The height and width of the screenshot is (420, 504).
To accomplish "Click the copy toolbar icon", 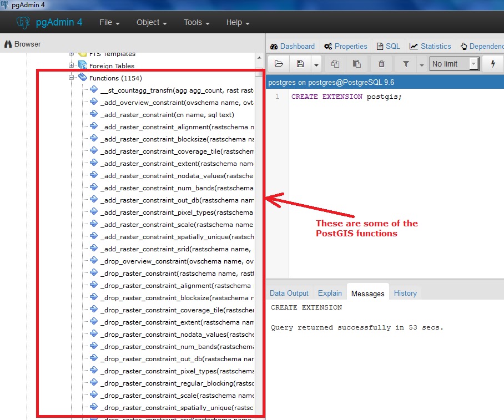I will point(335,64).
